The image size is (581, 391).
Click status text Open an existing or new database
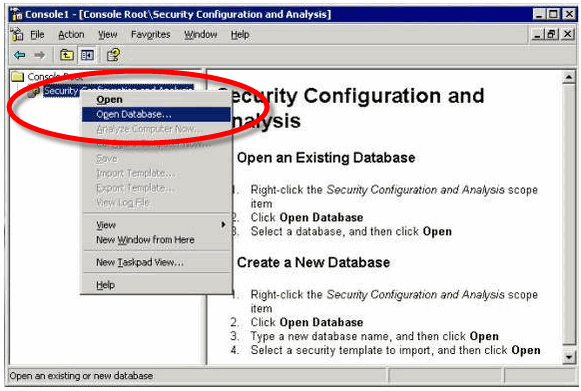click(x=81, y=376)
